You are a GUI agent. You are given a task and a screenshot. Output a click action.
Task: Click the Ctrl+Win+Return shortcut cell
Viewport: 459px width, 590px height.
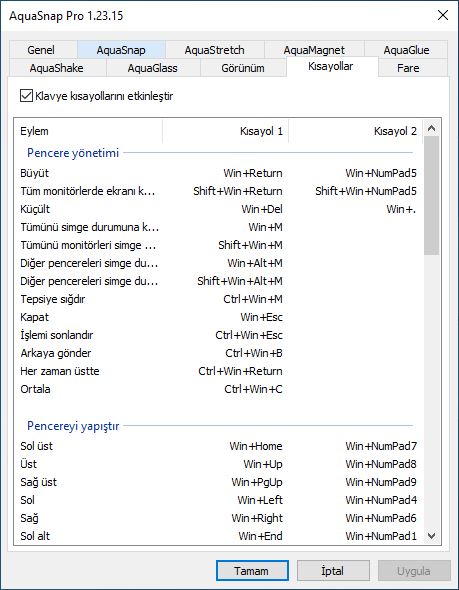pos(240,371)
